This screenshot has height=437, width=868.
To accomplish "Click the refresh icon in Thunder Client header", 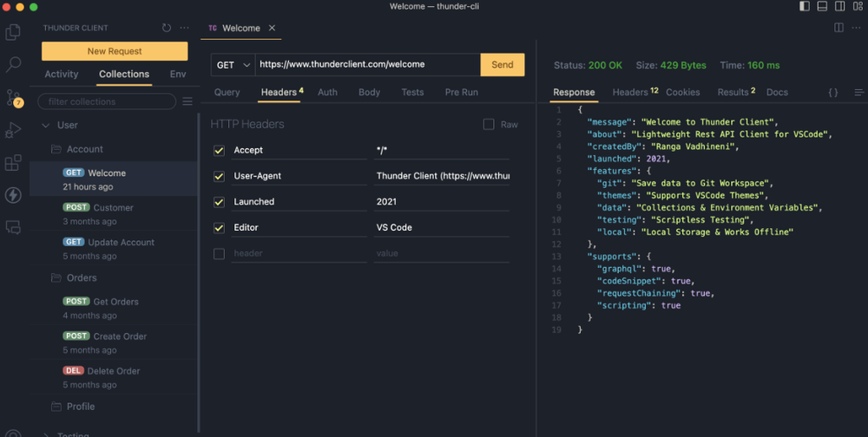I will point(167,28).
